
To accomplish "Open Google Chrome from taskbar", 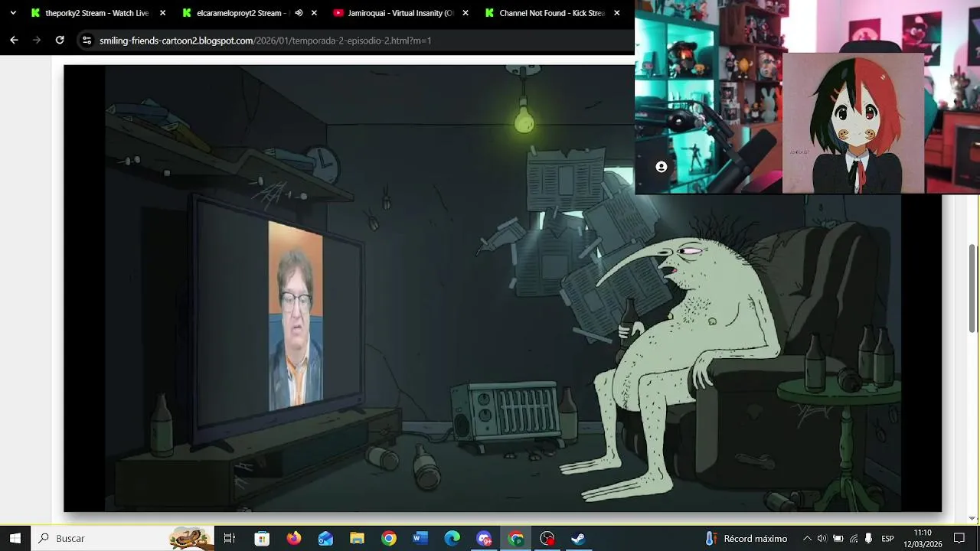I will point(389,538).
